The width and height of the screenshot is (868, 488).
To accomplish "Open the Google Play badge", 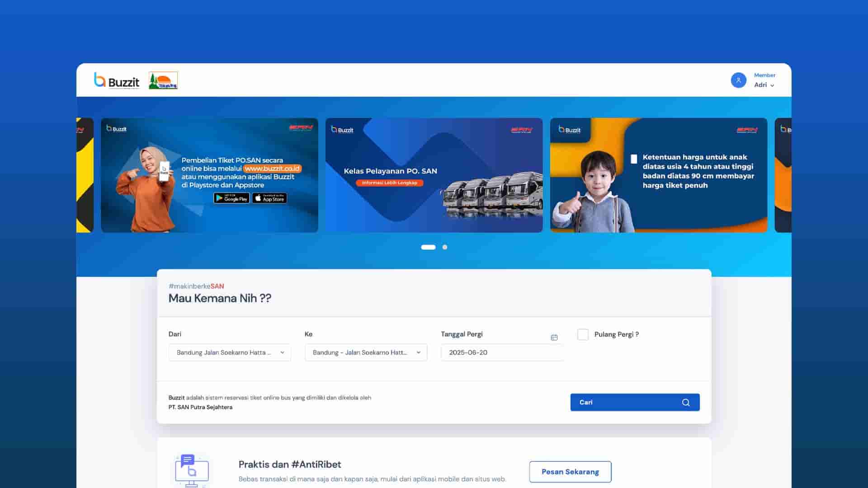I will point(231,198).
